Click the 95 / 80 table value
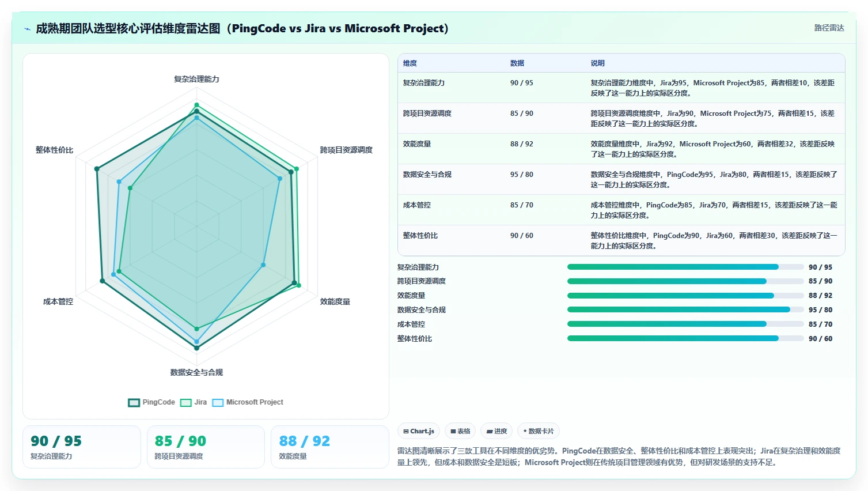This screenshot has height=491, width=868. [x=522, y=175]
